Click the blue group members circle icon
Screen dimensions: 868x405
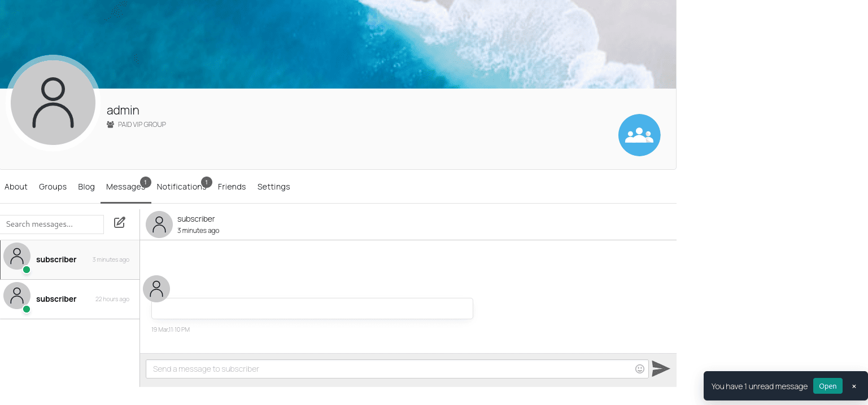639,135
